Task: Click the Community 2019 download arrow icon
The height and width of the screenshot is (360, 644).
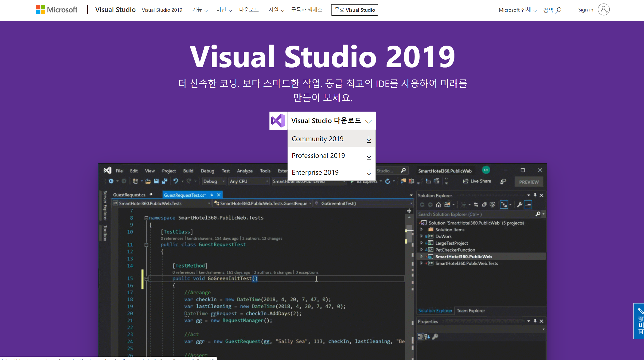Action: tap(369, 139)
